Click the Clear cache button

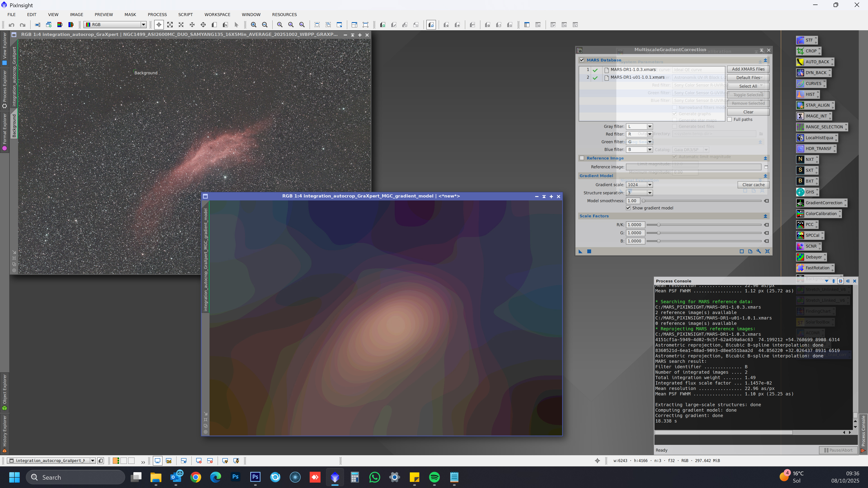[x=753, y=185]
